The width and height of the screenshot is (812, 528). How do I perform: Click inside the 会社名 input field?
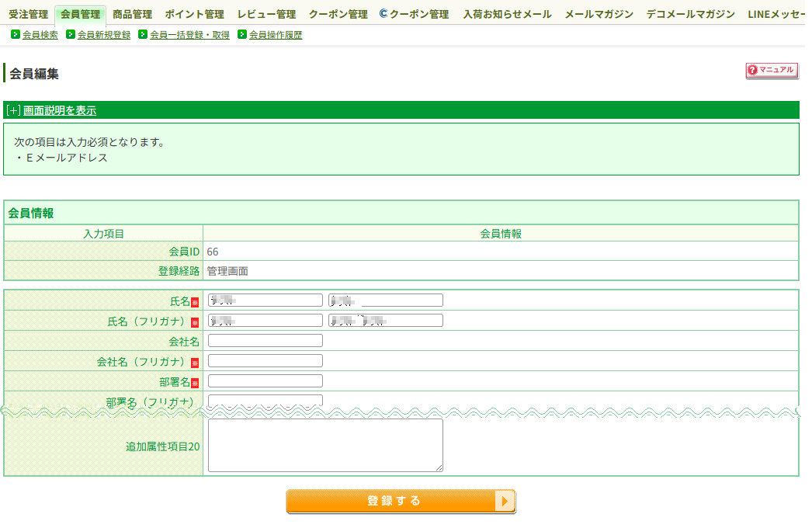pos(264,340)
